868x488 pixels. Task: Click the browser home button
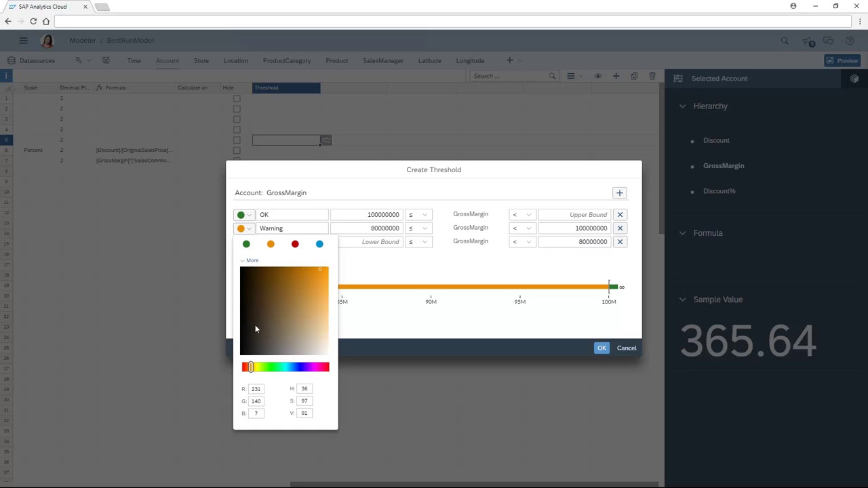tap(46, 22)
